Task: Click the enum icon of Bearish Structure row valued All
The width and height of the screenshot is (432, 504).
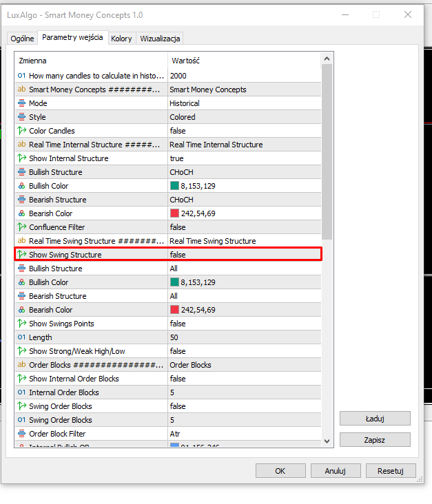Action: (x=21, y=296)
